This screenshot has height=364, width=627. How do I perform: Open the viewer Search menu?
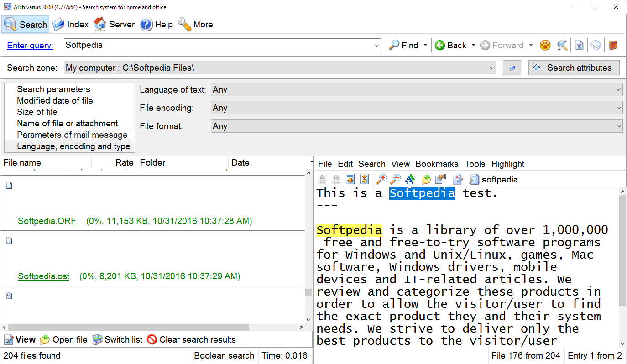[x=372, y=164]
